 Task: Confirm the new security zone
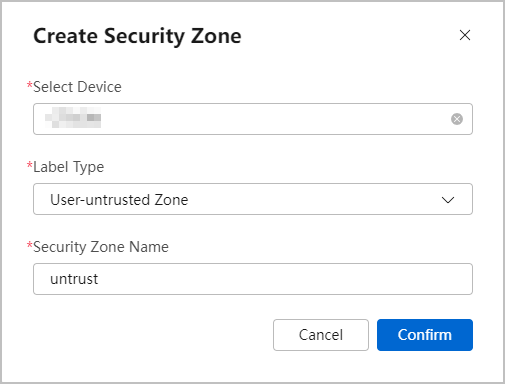(425, 335)
